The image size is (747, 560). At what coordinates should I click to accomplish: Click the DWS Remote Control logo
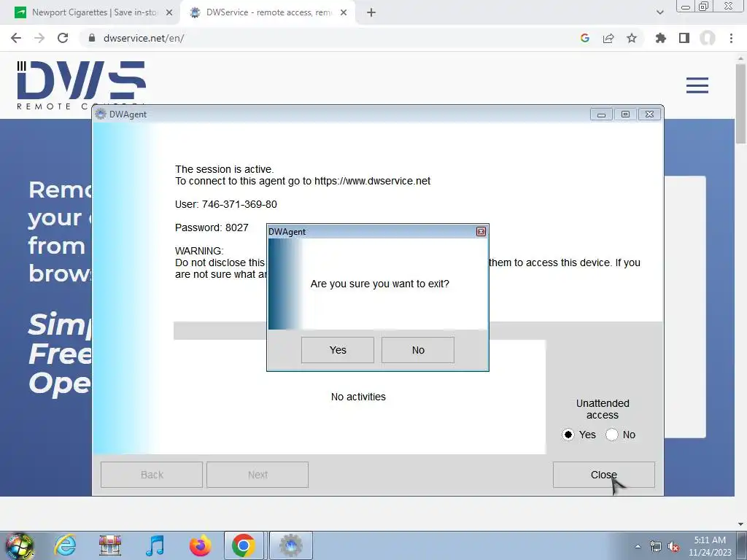coord(81,85)
